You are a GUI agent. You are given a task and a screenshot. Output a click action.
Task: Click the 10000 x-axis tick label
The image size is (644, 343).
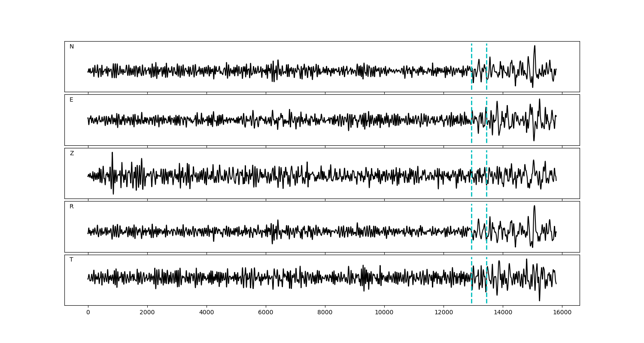pos(384,313)
